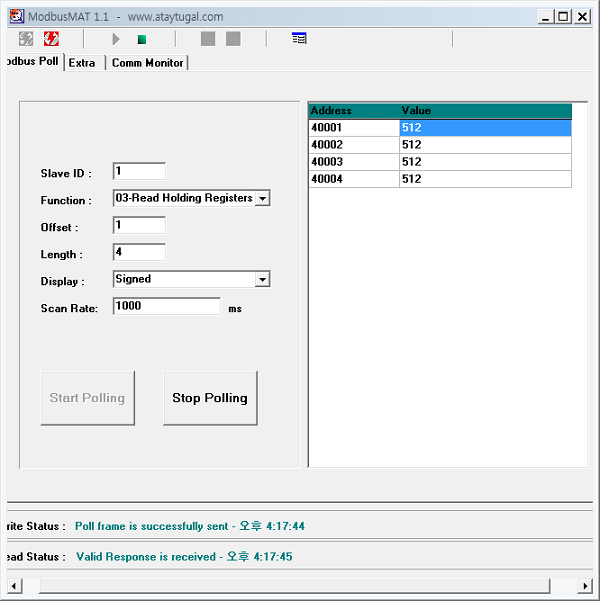Image resolution: width=600 pixels, height=601 pixels.
Task: Click the first grey square toolbar icon
Action: pyautogui.click(x=208, y=39)
